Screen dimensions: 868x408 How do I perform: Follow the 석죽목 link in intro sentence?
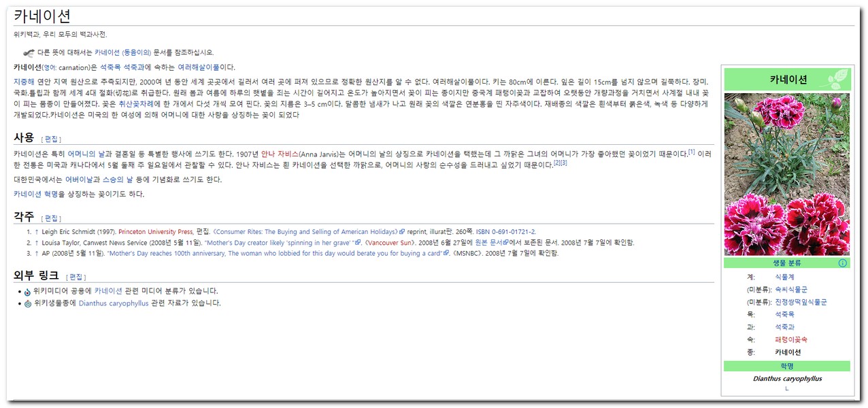coord(111,67)
